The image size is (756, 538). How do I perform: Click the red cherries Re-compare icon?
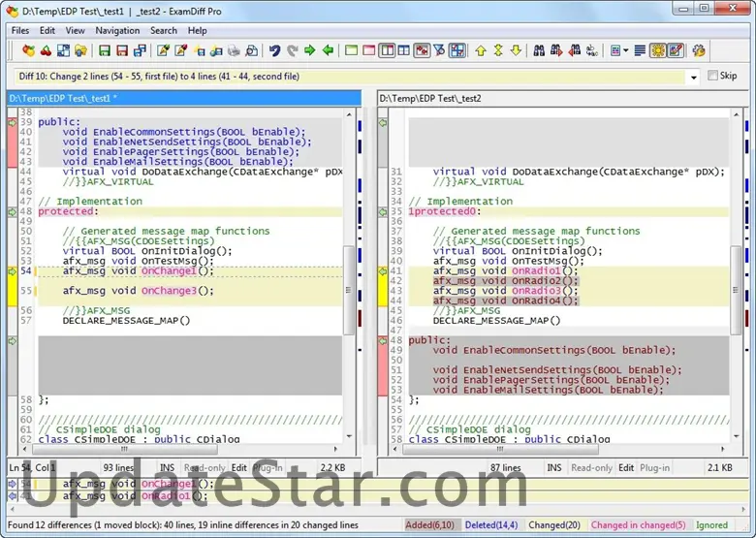(x=46, y=50)
